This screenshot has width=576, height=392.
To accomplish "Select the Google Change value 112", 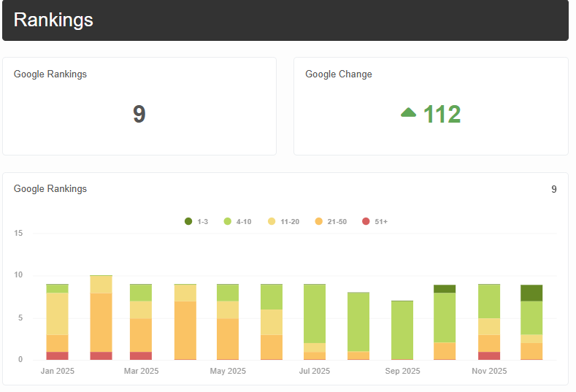I will [442, 114].
